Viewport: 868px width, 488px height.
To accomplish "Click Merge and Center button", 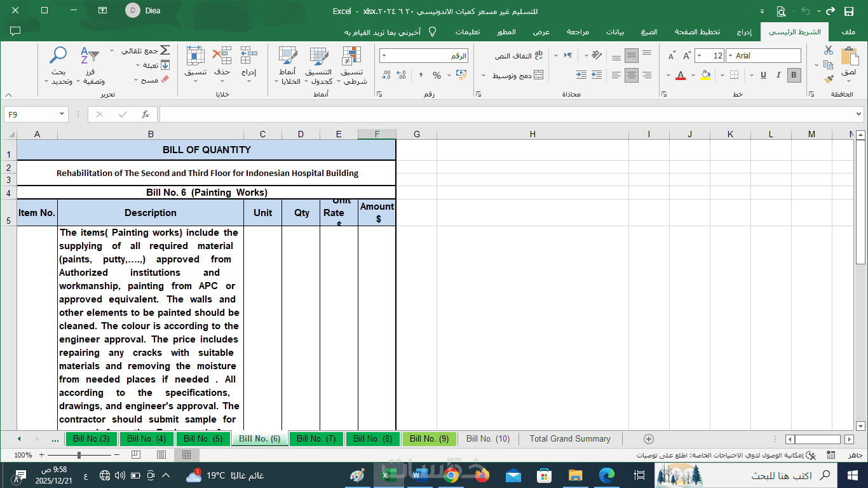I will 517,76.
